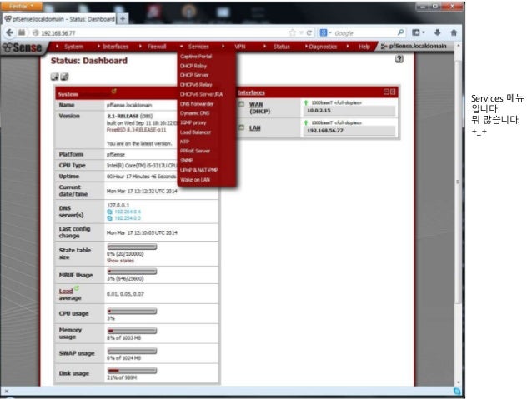Close the bottom add-on bar with the x
This screenshot has height=399, width=532.
coord(6,391)
